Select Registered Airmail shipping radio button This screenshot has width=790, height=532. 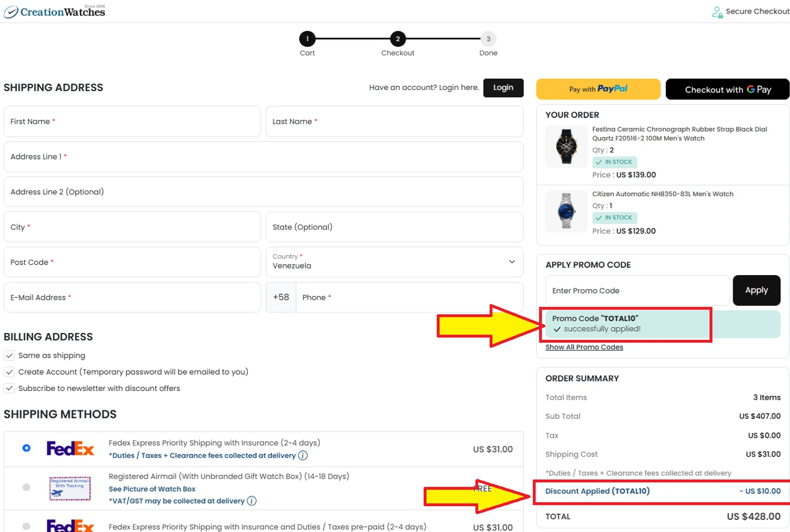click(x=26, y=487)
